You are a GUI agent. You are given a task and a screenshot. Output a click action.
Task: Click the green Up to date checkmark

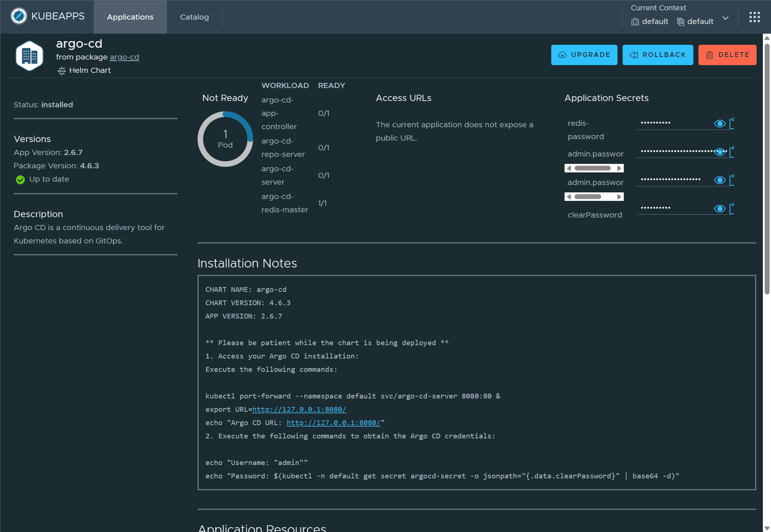click(x=20, y=179)
